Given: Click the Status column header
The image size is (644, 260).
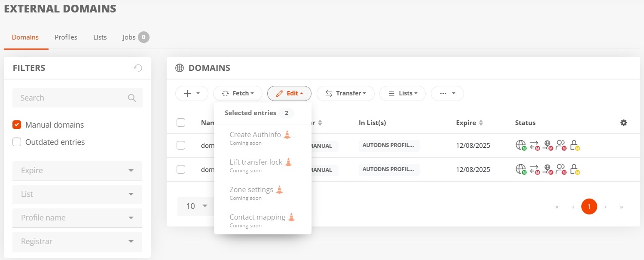Looking at the screenshot, I should tap(525, 123).
